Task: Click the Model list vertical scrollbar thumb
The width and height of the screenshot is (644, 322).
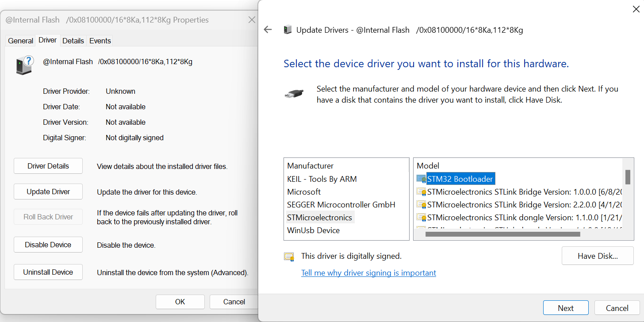Action: coord(627,177)
